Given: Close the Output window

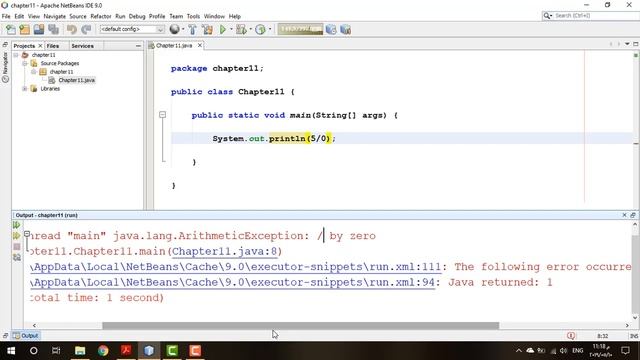Looking at the screenshot, I should pos(624,215).
